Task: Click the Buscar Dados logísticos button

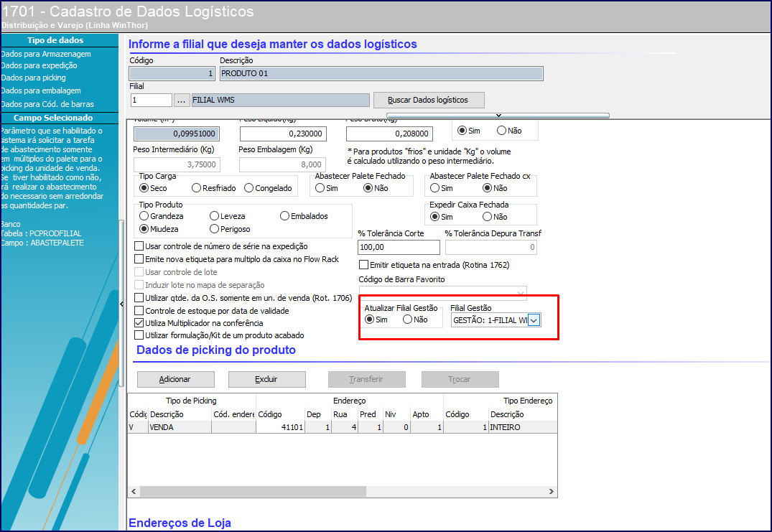Action: [x=428, y=100]
